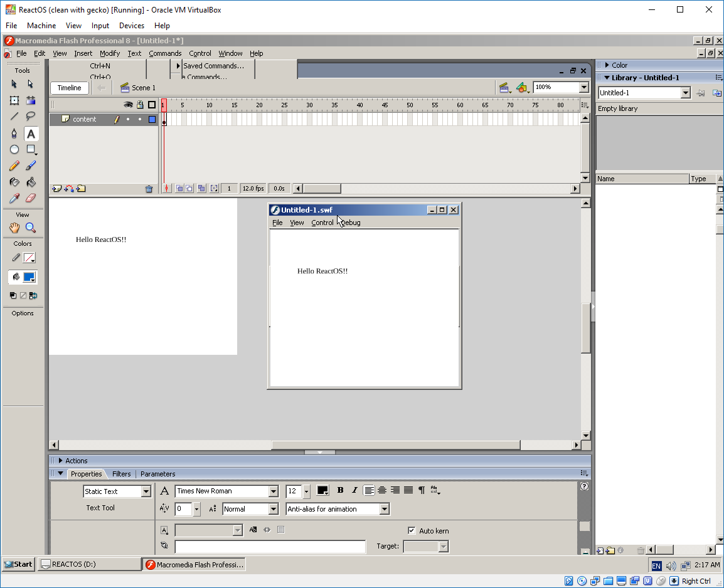The width and height of the screenshot is (724, 588).
Task: Open the font size slider arrow
Action: tap(307, 491)
